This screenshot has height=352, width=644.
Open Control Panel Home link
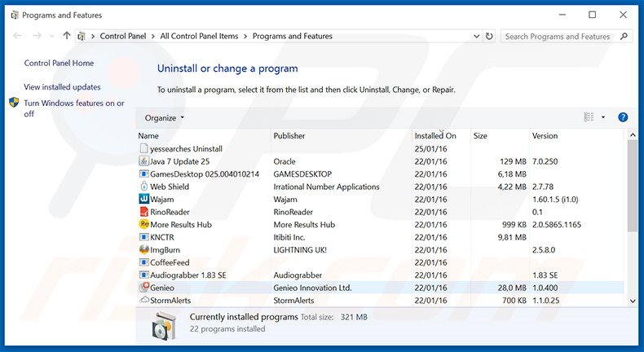[59, 63]
